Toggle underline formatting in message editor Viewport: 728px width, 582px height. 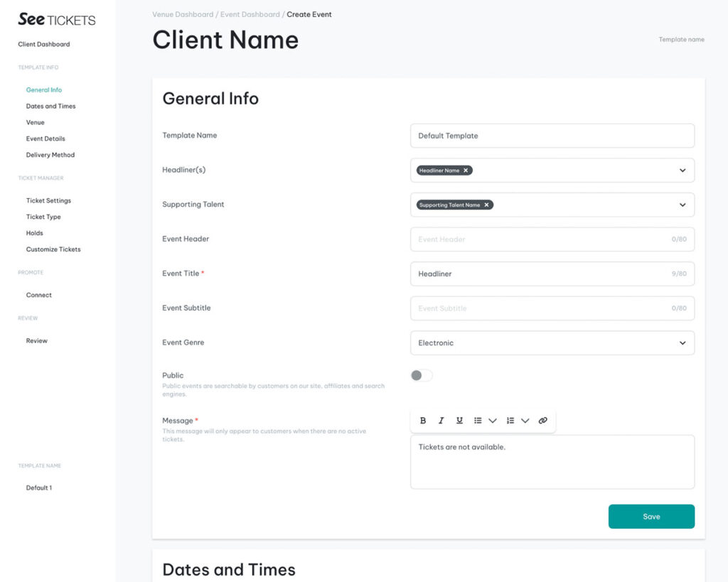[459, 421]
